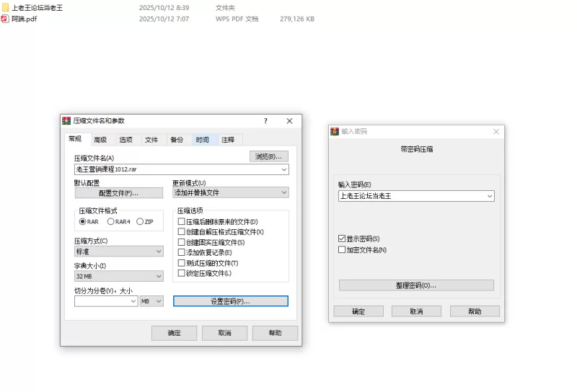Open the 备份 tab

(x=176, y=140)
